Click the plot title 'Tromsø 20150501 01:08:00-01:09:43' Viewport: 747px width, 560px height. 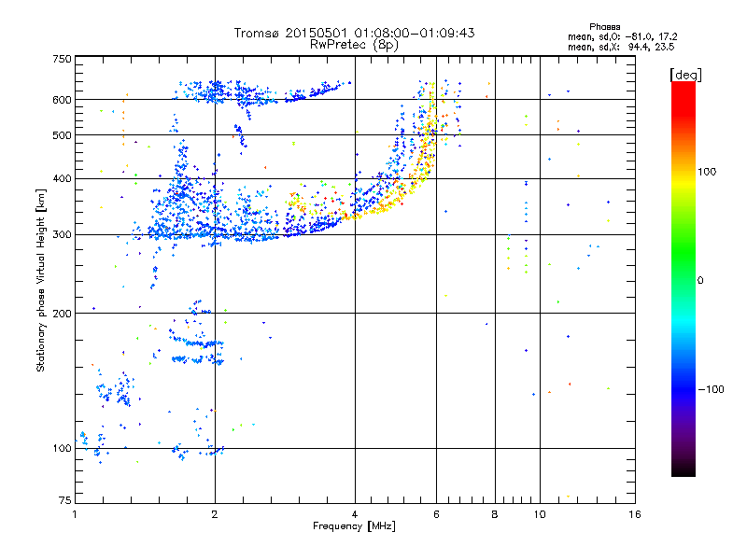click(354, 33)
